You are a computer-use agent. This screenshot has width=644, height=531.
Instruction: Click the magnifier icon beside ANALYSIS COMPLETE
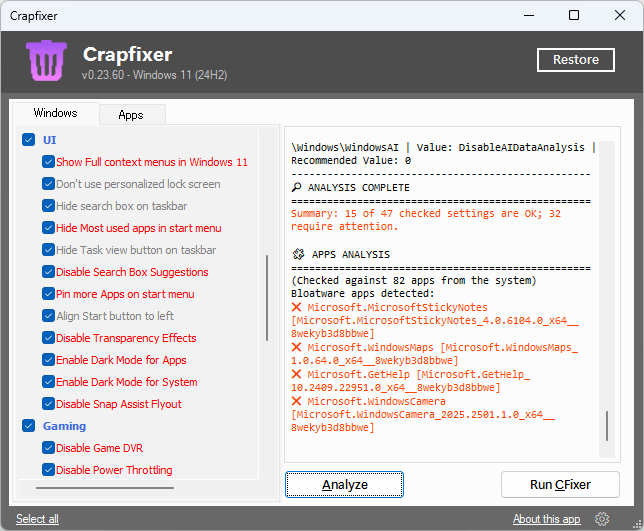(296, 187)
